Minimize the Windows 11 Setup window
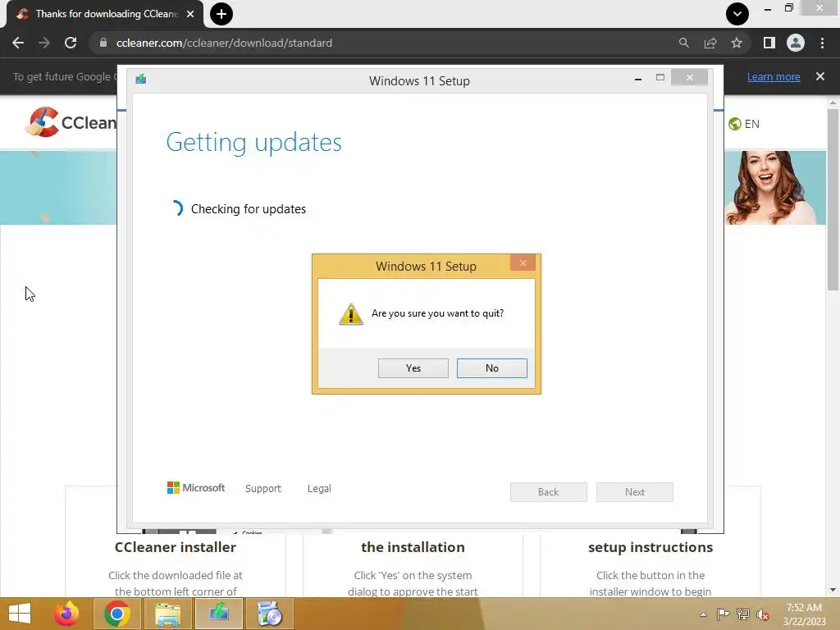Screen dimensions: 840x630 click(638, 79)
